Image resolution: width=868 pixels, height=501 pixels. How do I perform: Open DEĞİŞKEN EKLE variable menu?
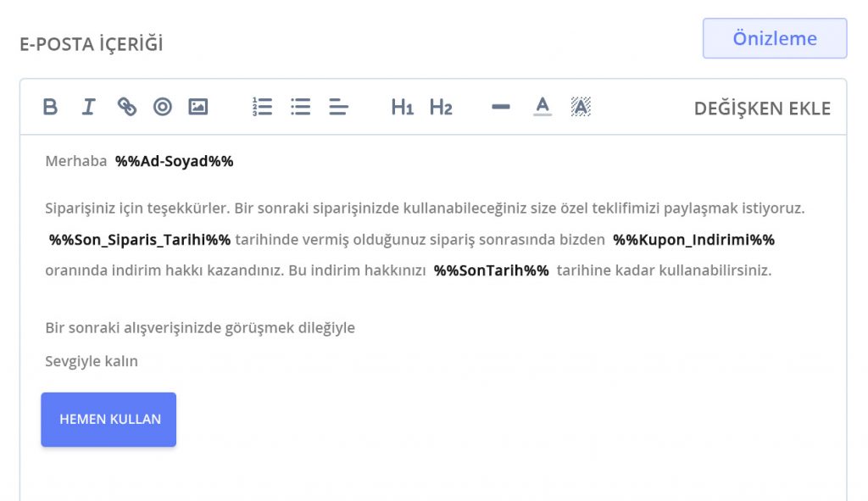click(x=762, y=109)
